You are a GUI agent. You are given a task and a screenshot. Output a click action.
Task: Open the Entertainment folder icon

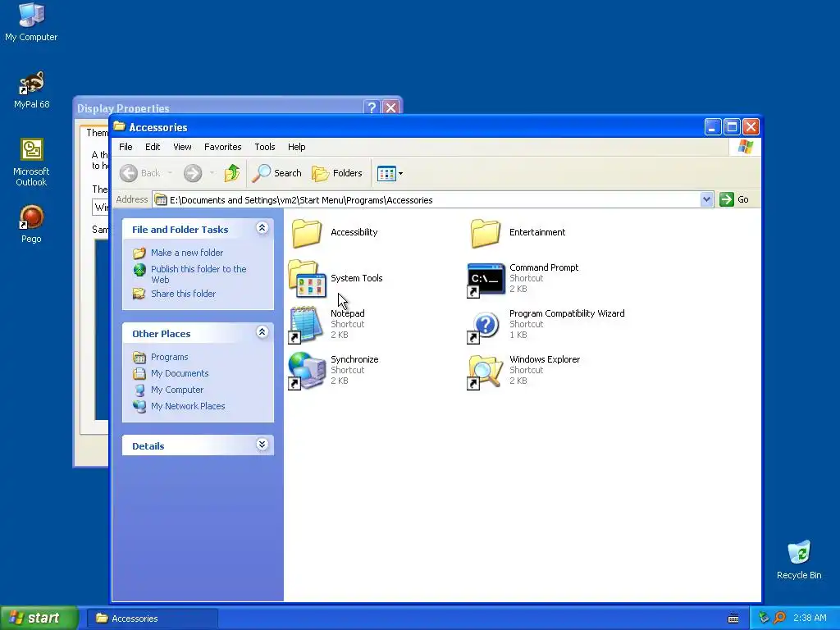[x=486, y=232]
